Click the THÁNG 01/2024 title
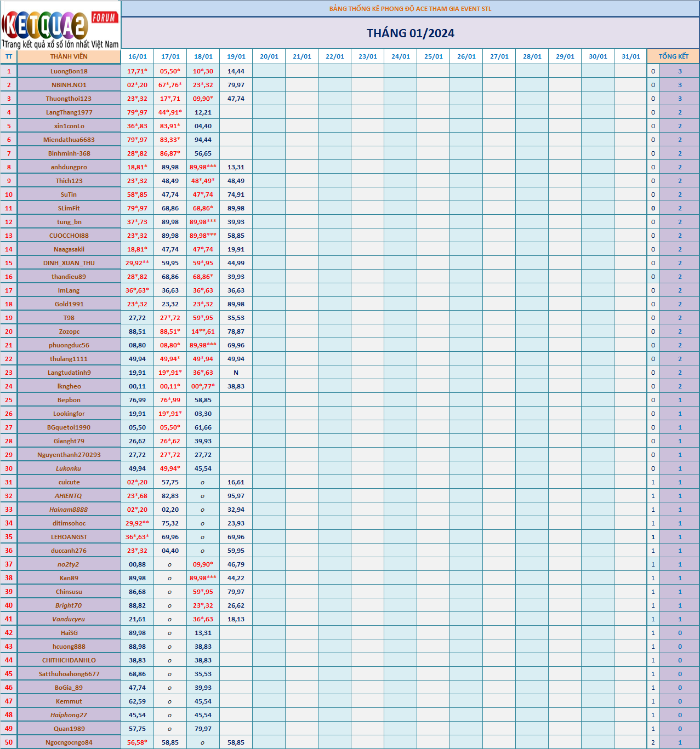Viewport: 700px width, 749px height. pos(411,33)
